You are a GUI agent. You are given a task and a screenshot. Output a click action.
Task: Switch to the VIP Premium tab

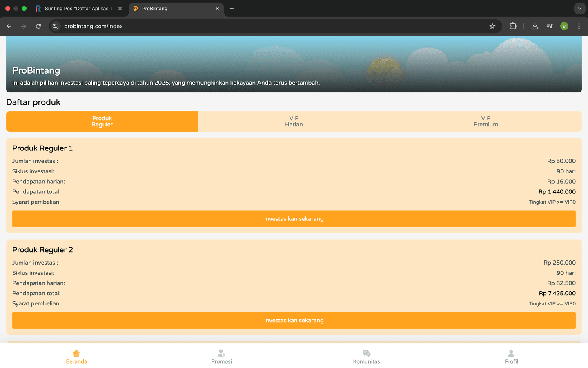[486, 121]
